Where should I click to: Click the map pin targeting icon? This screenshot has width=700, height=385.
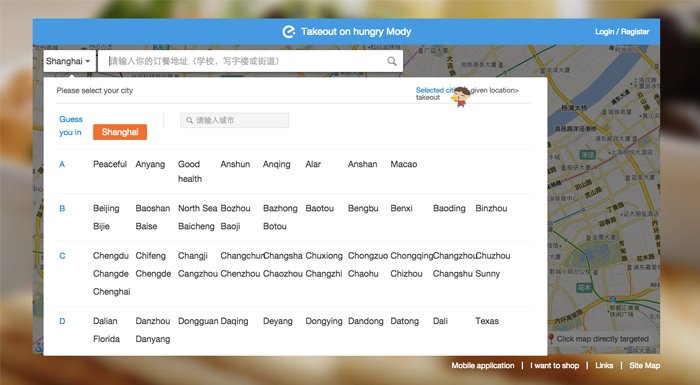coord(551,339)
